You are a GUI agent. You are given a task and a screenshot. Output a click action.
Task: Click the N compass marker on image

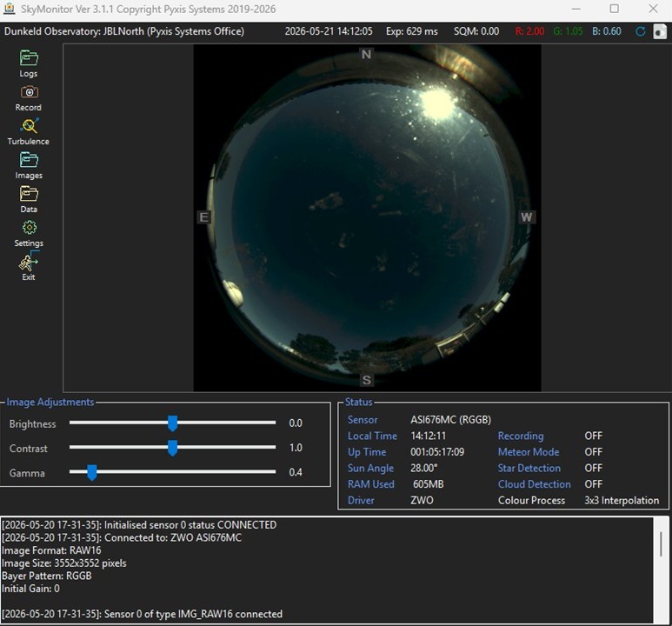[x=366, y=55]
